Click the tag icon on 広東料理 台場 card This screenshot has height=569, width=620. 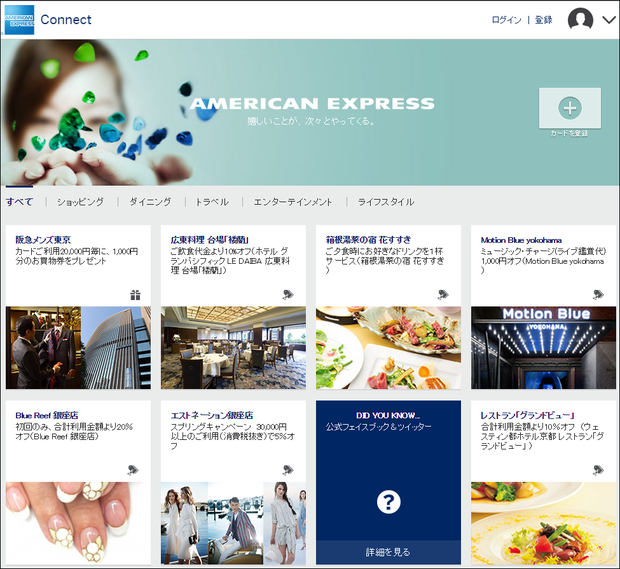pyautogui.click(x=288, y=295)
